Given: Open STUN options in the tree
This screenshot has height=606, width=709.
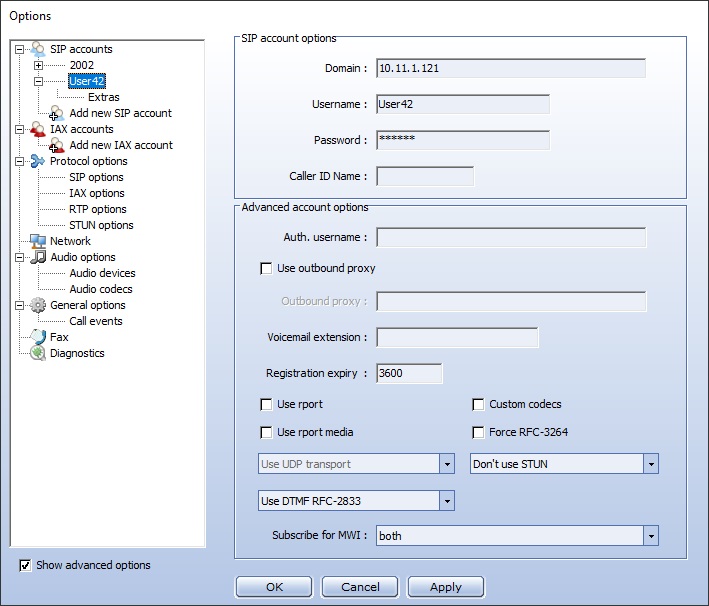Looking at the screenshot, I should pyautogui.click(x=101, y=225).
